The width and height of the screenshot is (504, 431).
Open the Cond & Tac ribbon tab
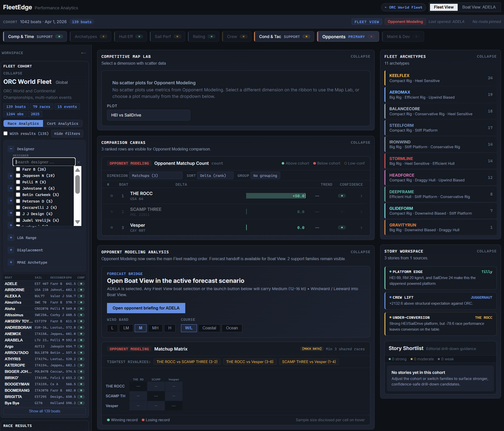coord(284,36)
